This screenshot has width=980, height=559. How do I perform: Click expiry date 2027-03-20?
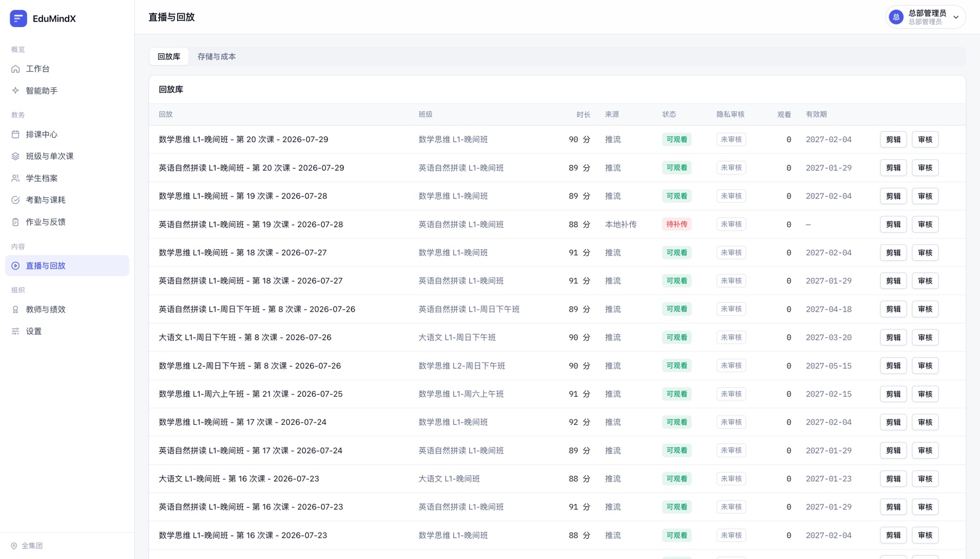point(829,337)
